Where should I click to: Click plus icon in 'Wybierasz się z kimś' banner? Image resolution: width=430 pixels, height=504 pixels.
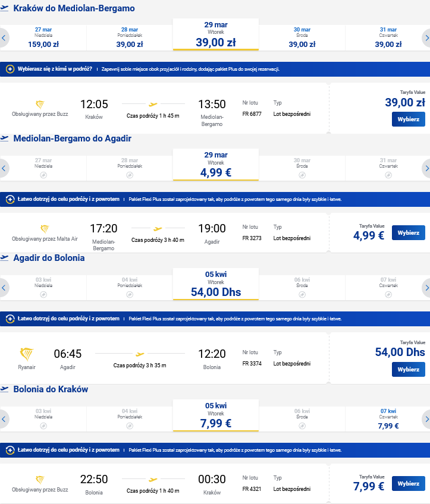click(10, 69)
